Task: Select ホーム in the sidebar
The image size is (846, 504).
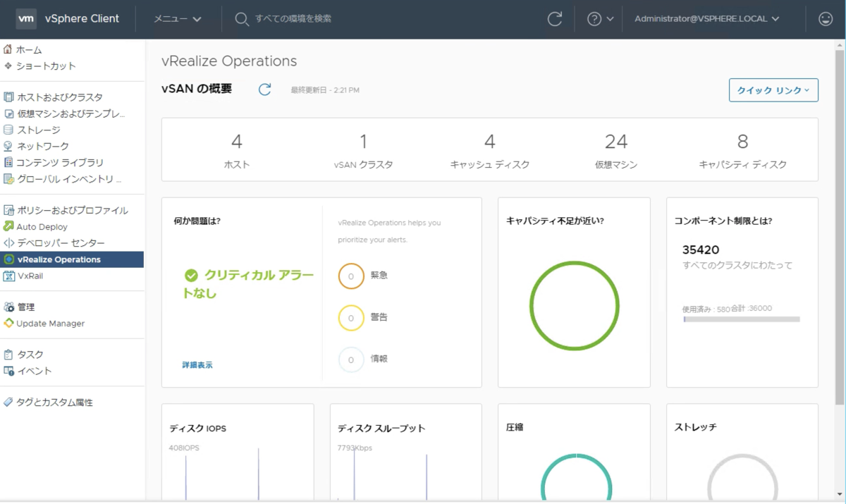Action: click(29, 50)
